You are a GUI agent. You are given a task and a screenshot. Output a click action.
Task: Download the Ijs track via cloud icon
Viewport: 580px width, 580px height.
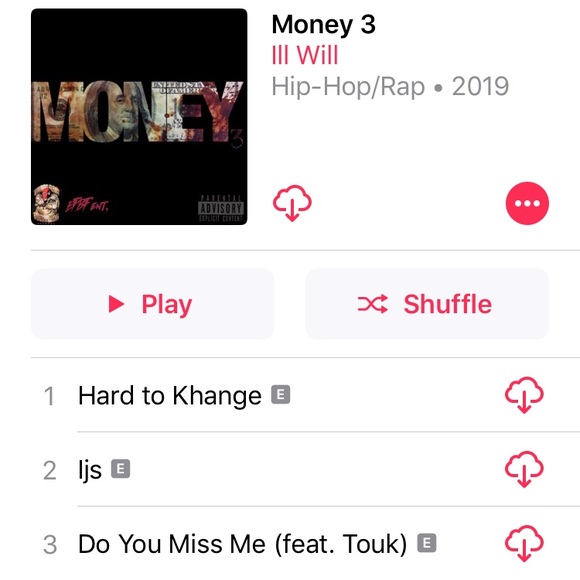point(524,469)
